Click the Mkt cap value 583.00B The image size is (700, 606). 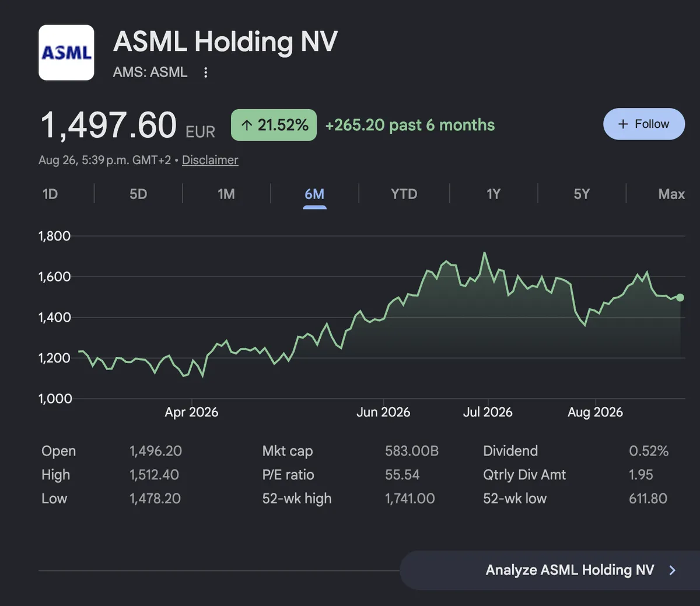[x=412, y=451]
